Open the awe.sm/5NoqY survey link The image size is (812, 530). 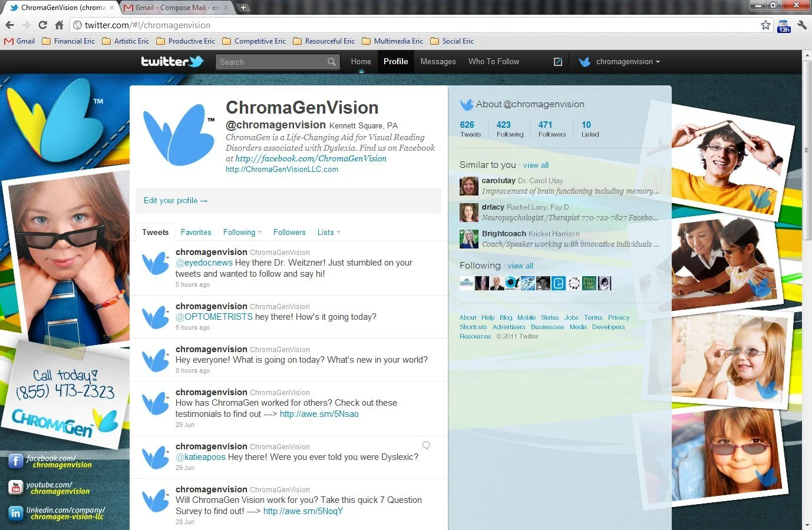coord(303,511)
